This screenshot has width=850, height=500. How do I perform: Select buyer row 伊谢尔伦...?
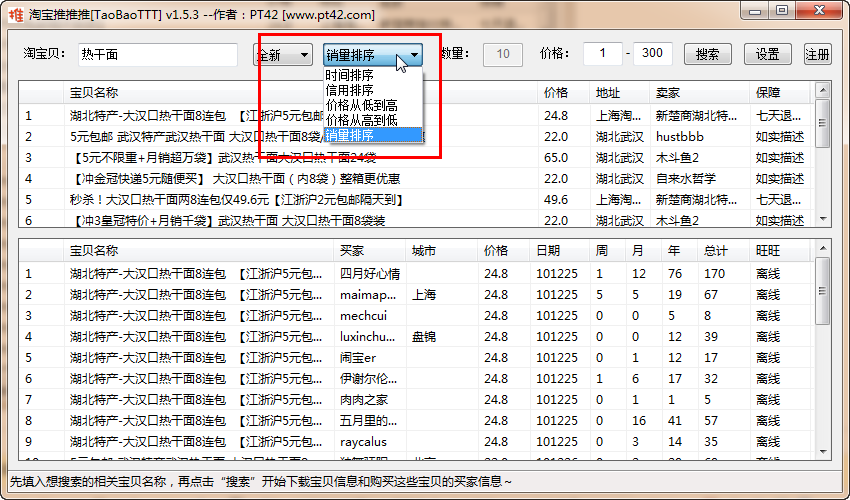(x=416, y=379)
